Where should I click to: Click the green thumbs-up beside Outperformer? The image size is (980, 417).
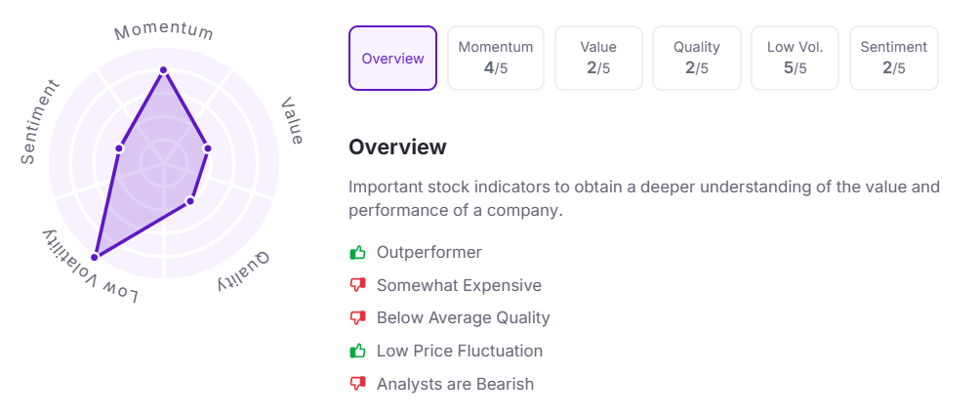click(357, 253)
